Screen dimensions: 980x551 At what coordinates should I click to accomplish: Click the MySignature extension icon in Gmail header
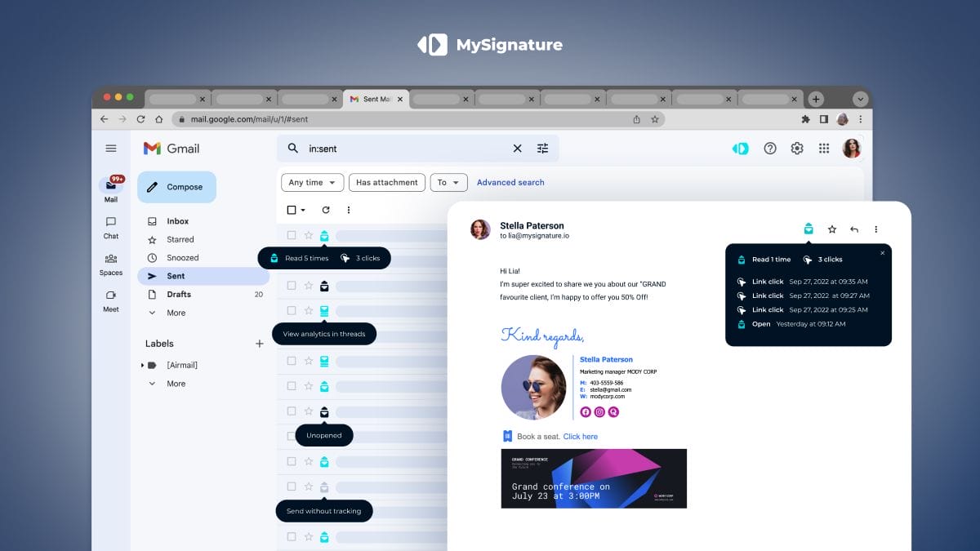click(740, 149)
